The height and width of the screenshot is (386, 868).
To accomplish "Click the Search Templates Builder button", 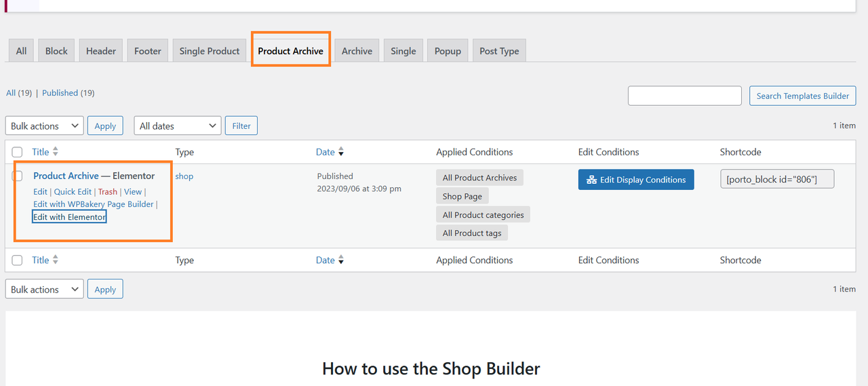I will point(803,96).
